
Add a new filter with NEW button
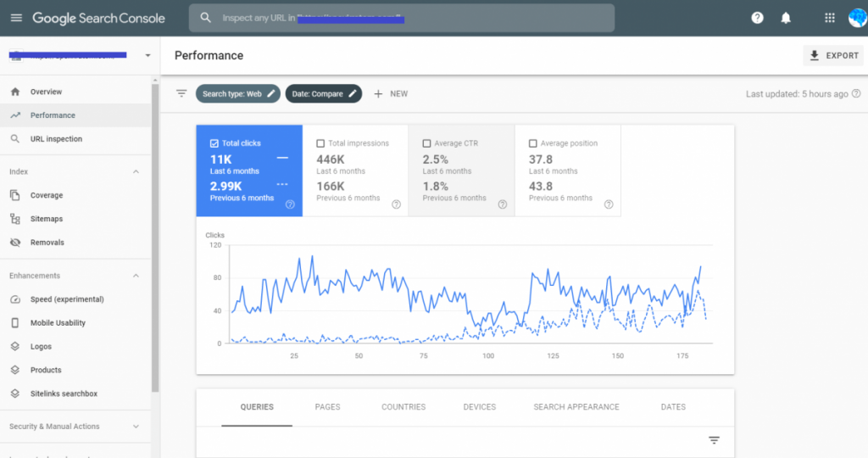click(391, 93)
